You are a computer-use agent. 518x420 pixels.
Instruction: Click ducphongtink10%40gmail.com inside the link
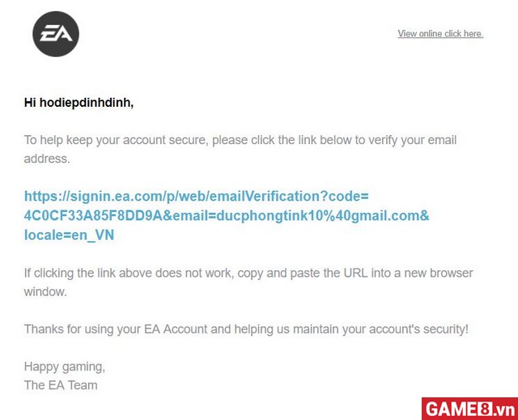318,216
